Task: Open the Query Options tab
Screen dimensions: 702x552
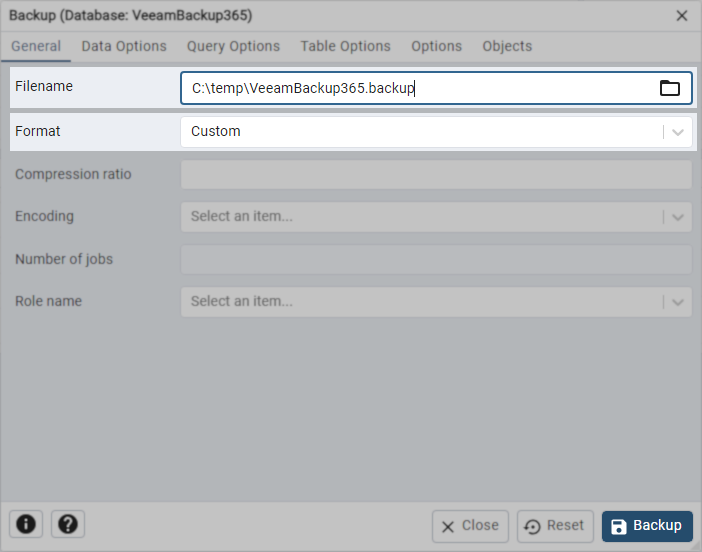Action: click(233, 46)
